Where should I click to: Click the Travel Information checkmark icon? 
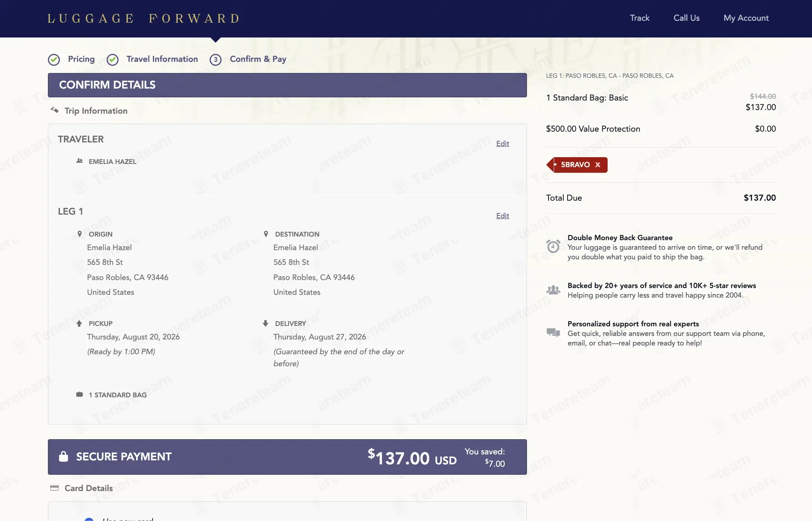coord(113,59)
